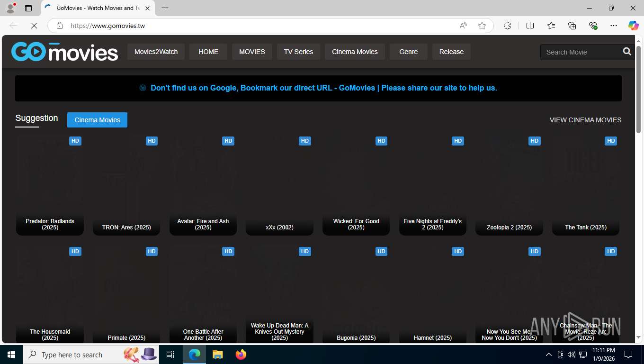The image size is (644, 364).
Task: Open browser Extensions icon
Action: coord(507,26)
